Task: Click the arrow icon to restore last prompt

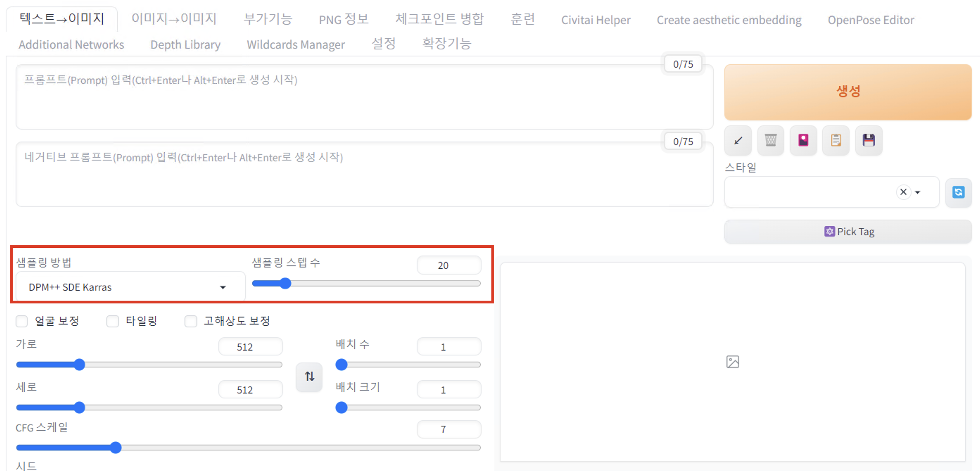Action: [x=738, y=140]
